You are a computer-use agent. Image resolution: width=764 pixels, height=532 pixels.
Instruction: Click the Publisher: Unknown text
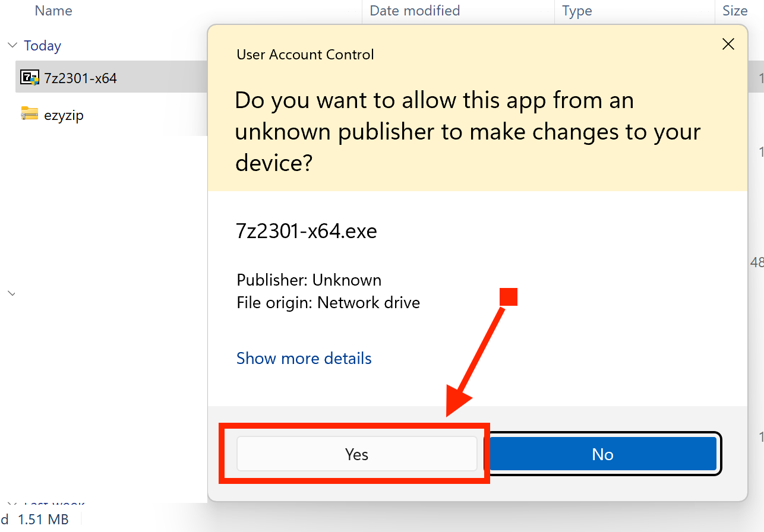point(308,280)
